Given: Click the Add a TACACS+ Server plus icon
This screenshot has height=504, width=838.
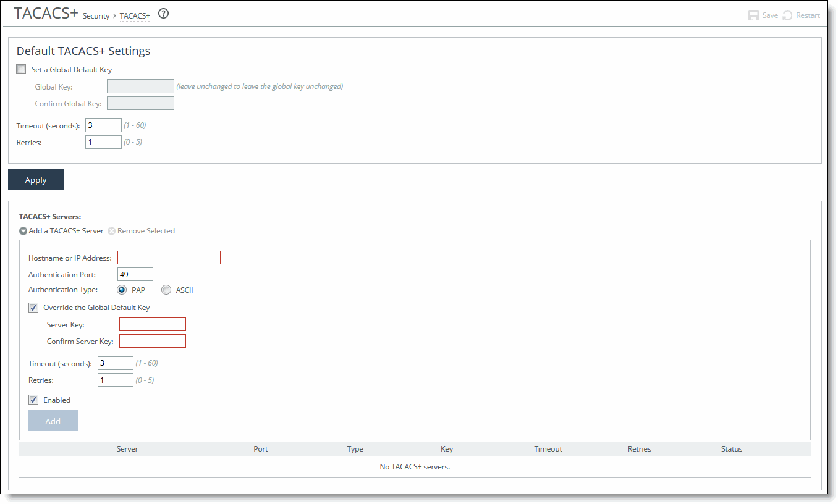Looking at the screenshot, I should (23, 230).
